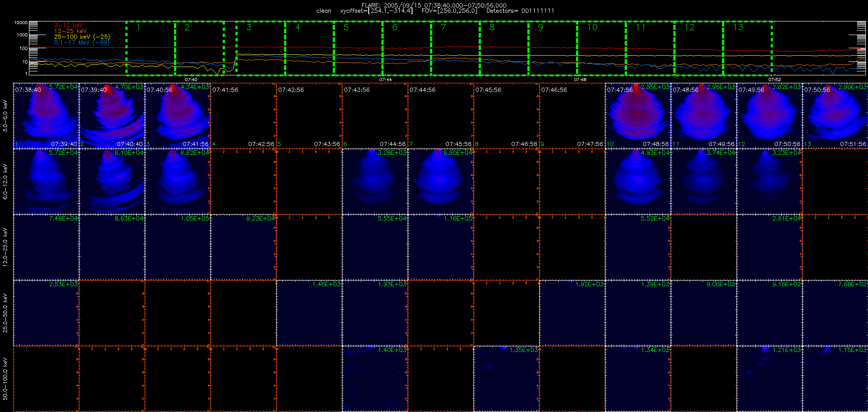Pick time interval 3 in the light curve
This screenshot has width=868, height=412.
[x=261, y=48]
